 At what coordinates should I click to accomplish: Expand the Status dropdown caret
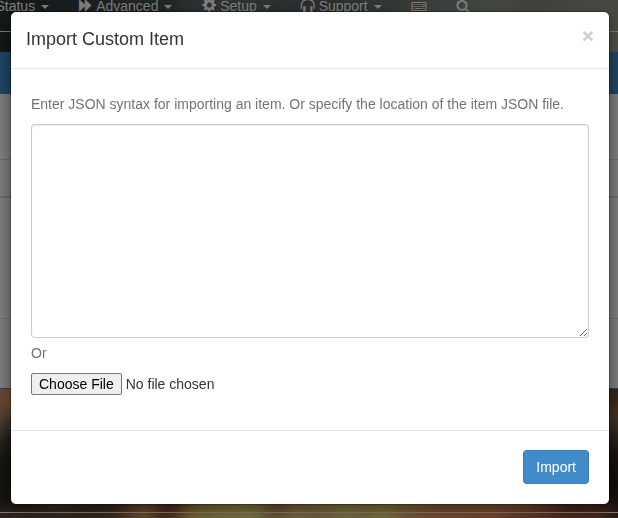[x=45, y=7]
